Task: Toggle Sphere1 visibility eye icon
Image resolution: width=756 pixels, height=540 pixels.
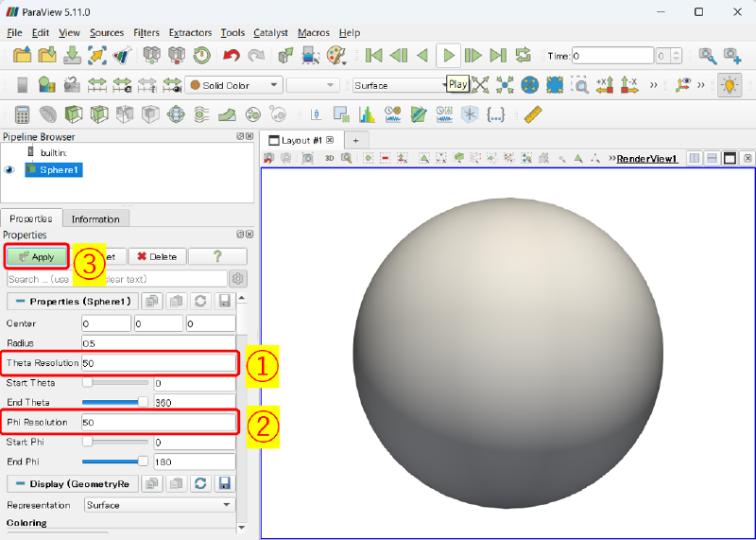Action: coord(10,170)
